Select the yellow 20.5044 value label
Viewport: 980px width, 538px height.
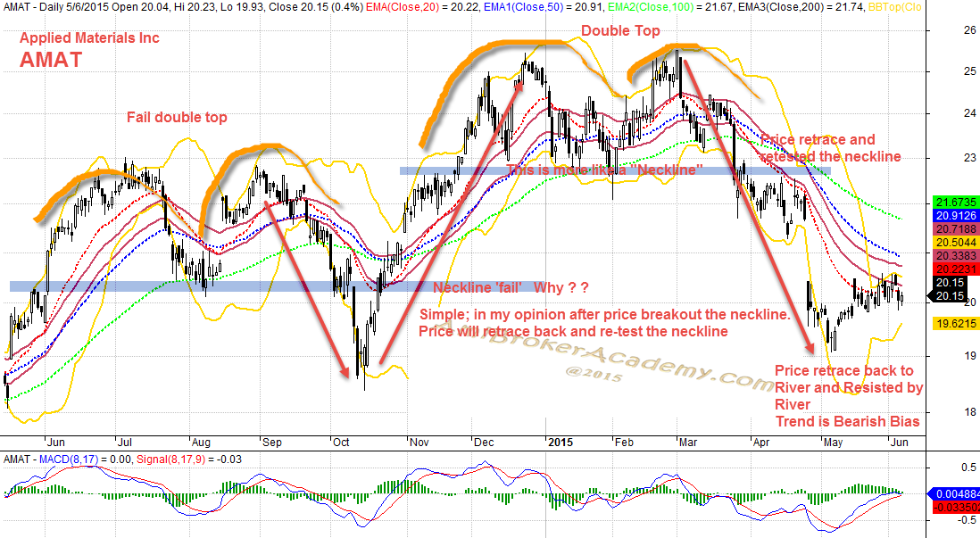pyautogui.click(x=956, y=243)
